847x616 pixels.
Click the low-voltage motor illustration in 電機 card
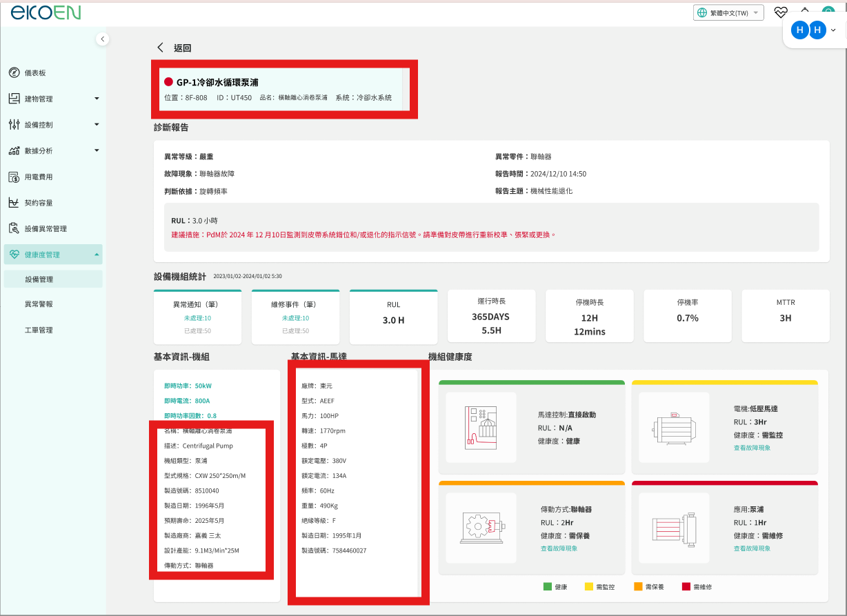[x=673, y=427]
